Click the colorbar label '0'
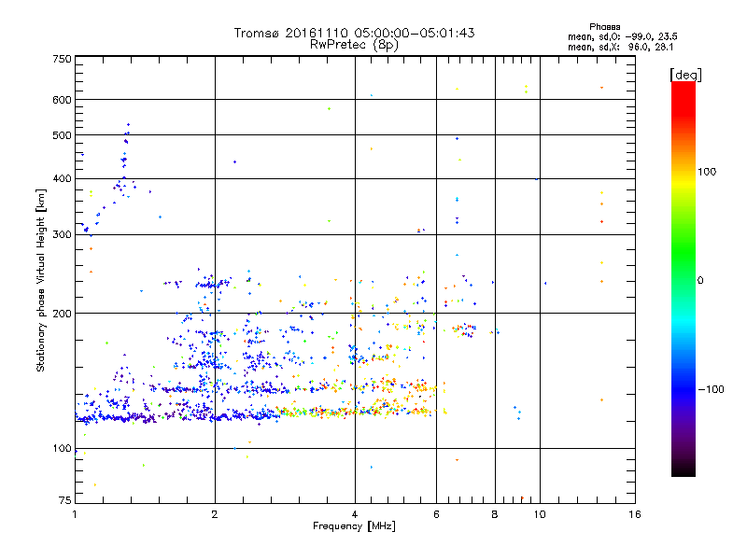The height and width of the screenshot is (560, 747). (700, 280)
